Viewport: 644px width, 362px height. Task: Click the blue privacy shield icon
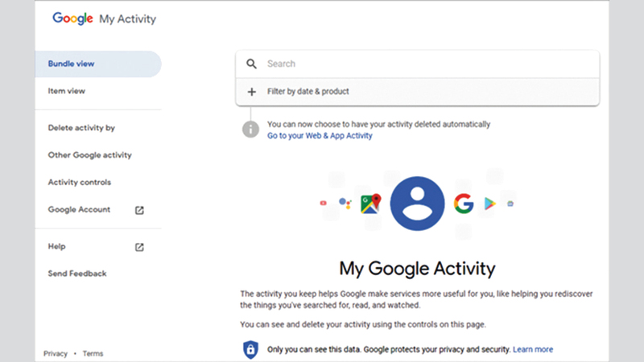[251, 349]
